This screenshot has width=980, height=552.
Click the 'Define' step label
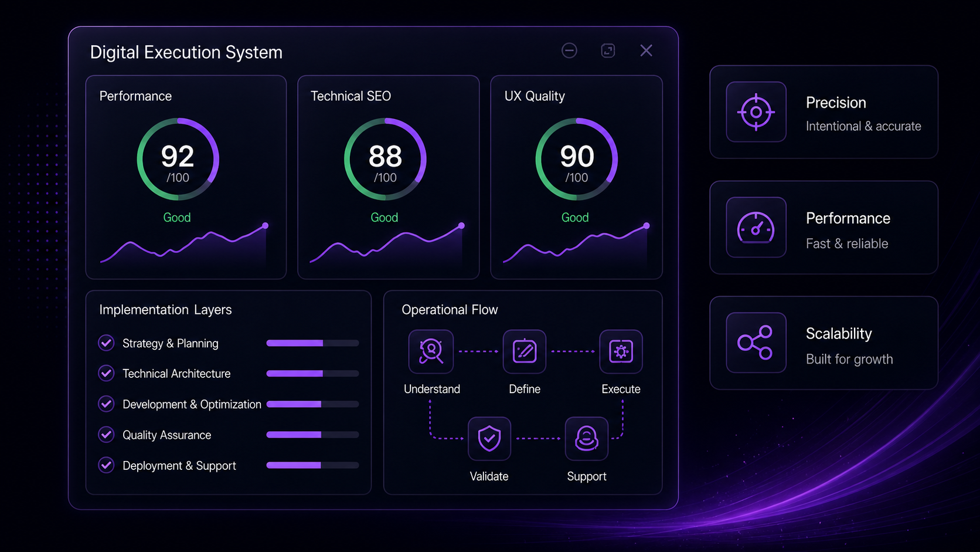tap(525, 389)
